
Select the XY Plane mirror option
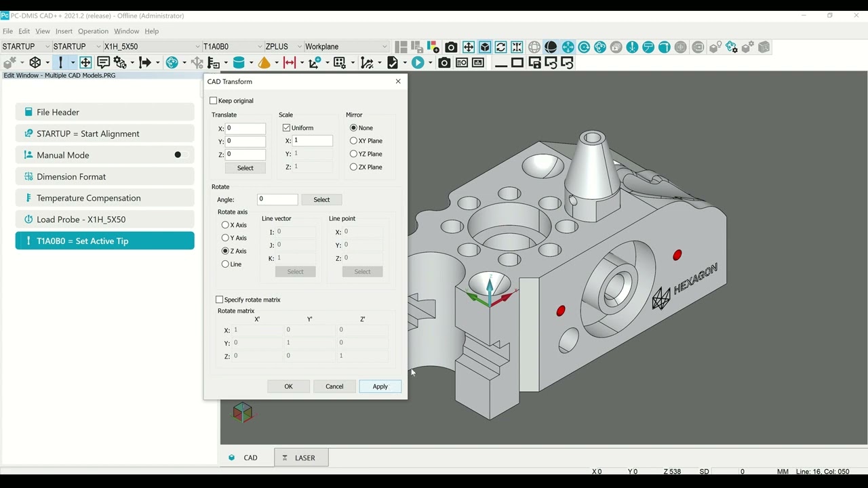pos(354,141)
